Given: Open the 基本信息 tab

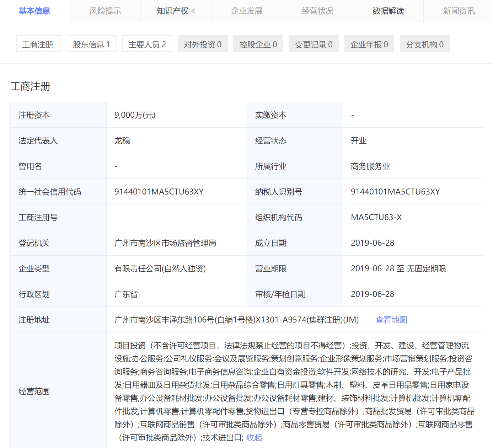Looking at the screenshot, I should pos(34,11).
